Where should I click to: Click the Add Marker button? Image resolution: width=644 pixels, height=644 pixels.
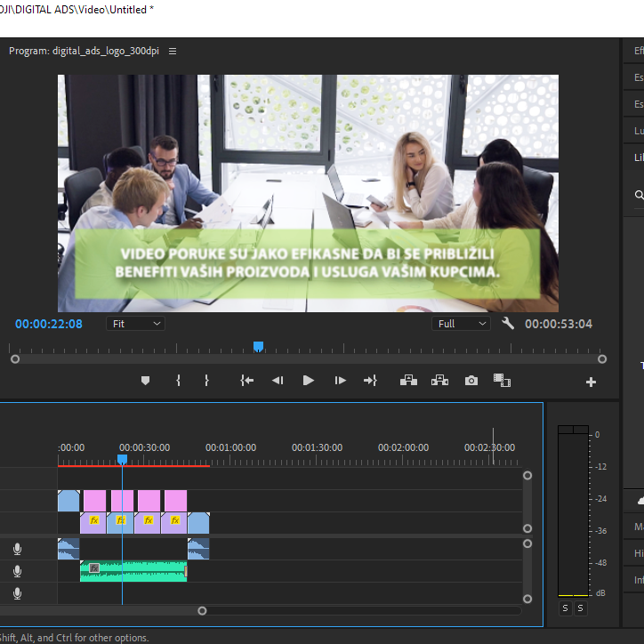pyautogui.click(x=146, y=381)
